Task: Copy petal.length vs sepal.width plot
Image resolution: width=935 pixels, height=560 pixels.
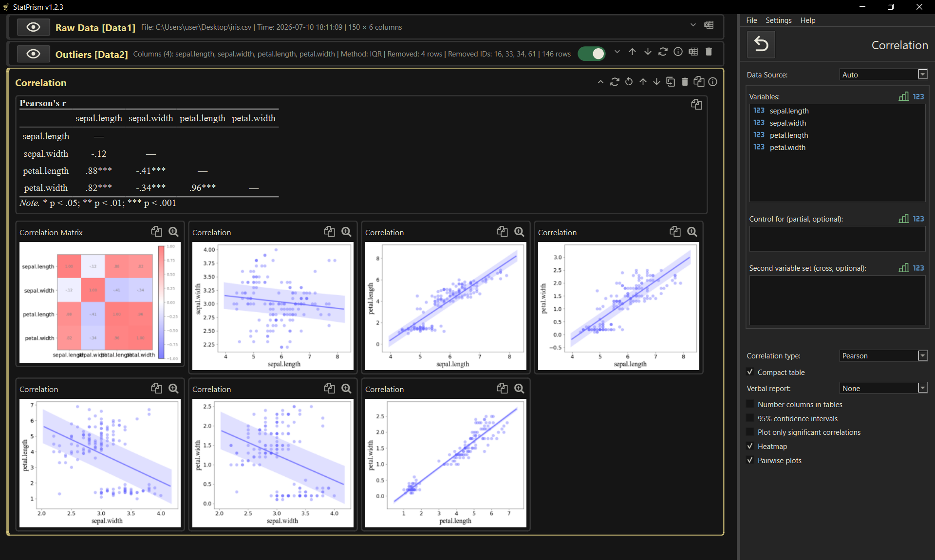Action: [156, 389]
